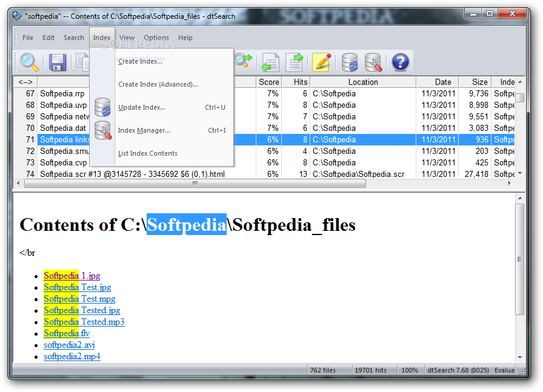Open the Search menu
The height and width of the screenshot is (392, 543).
pyautogui.click(x=74, y=38)
